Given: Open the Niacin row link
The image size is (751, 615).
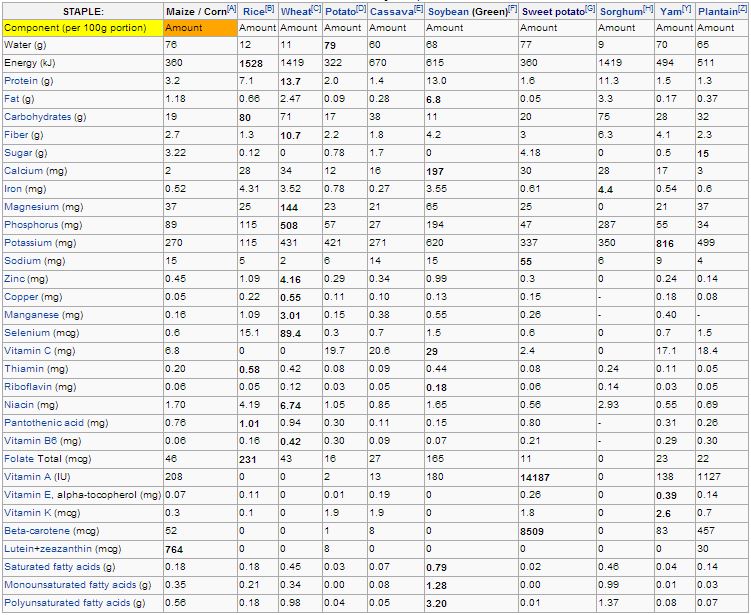Looking at the screenshot, I should tap(19, 405).
